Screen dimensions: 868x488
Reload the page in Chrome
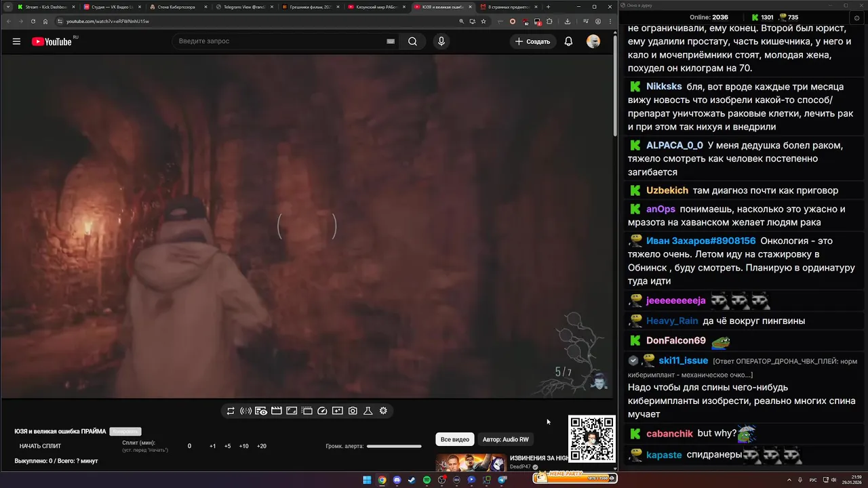33,21
